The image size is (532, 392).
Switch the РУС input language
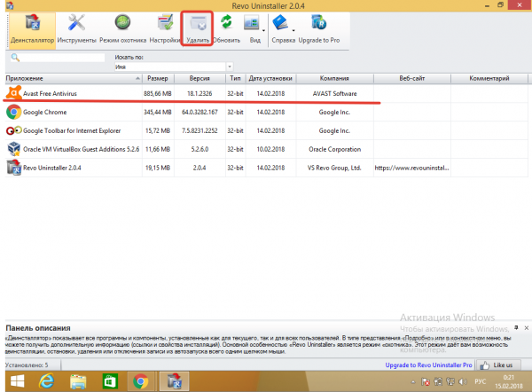click(480, 382)
